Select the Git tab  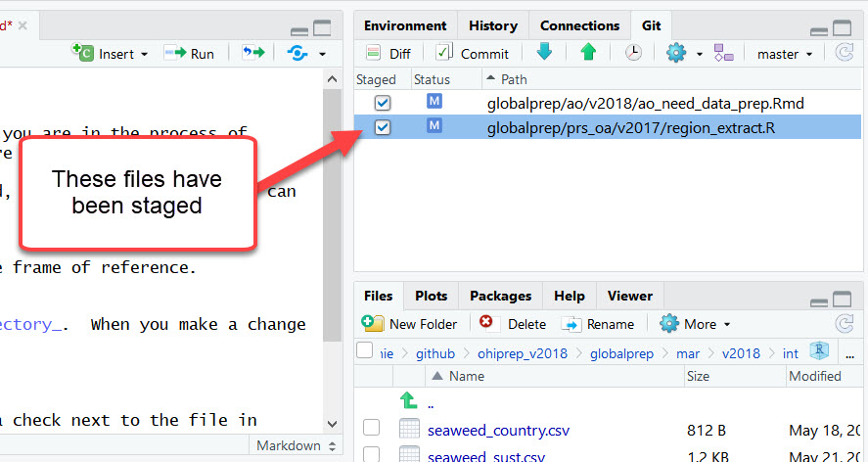coord(651,26)
